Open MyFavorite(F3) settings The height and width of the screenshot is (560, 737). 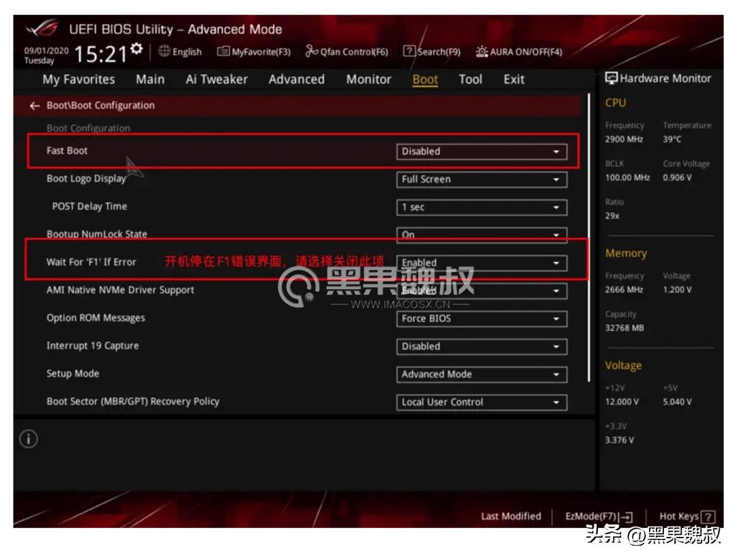253,51
